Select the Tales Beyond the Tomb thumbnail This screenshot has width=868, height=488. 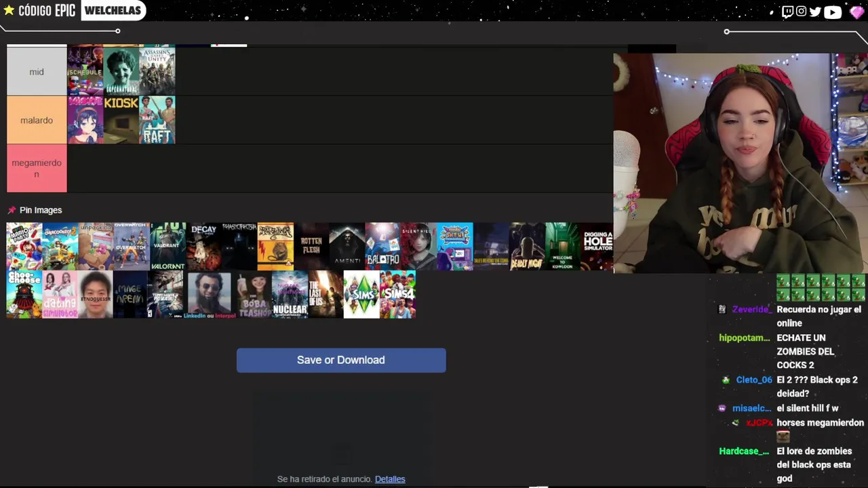point(491,247)
